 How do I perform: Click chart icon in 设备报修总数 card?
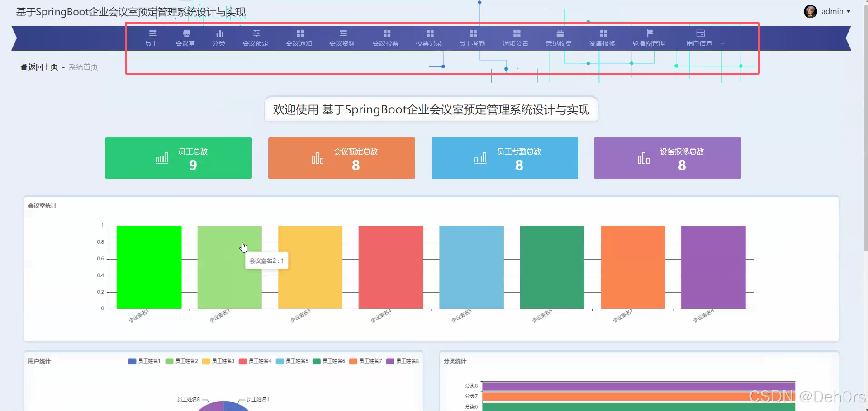pos(644,158)
